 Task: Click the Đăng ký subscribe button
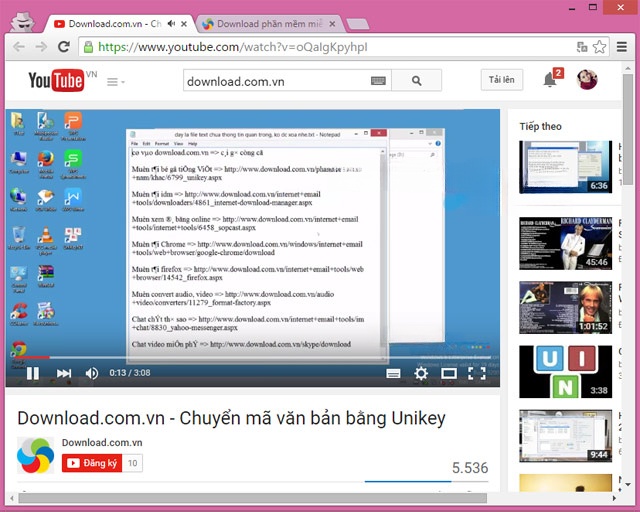point(92,463)
